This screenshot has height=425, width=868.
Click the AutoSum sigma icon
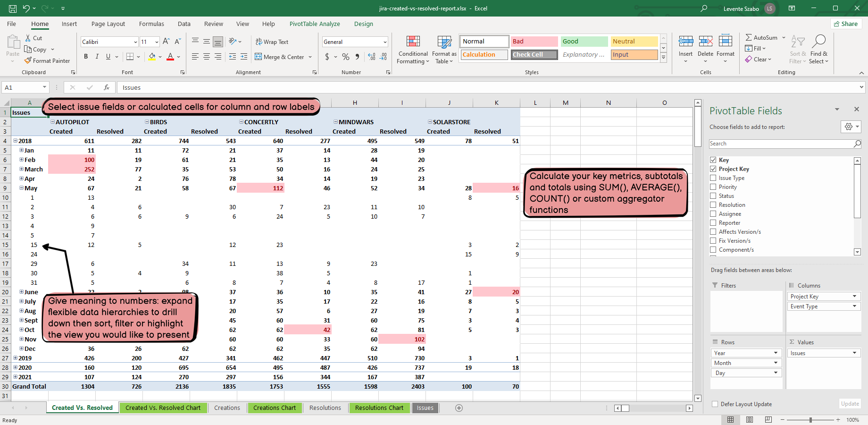pyautogui.click(x=749, y=37)
